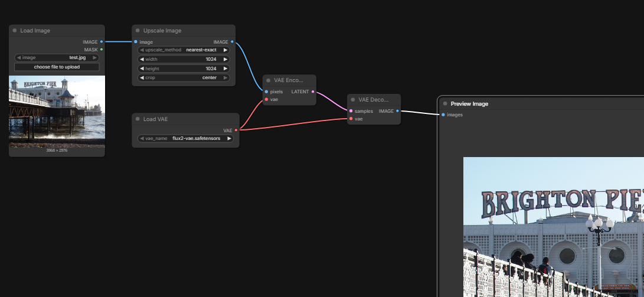
Task: Select previous vae_name with left arrow
Action: pos(142,138)
